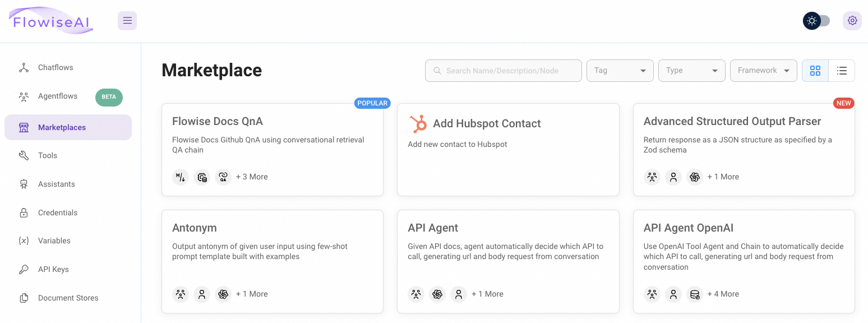Click OpenAI icon in Antonym card
This screenshot has height=323, width=868.
[x=223, y=294]
